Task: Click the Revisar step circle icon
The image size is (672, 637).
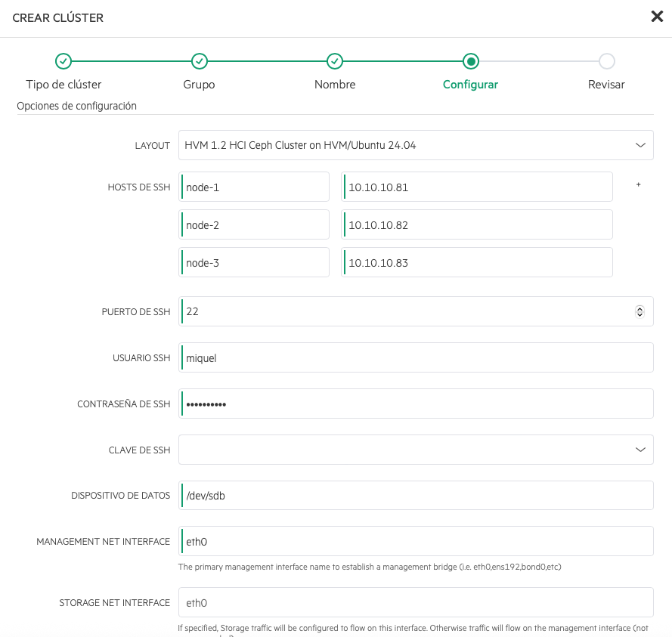Action: tap(606, 61)
